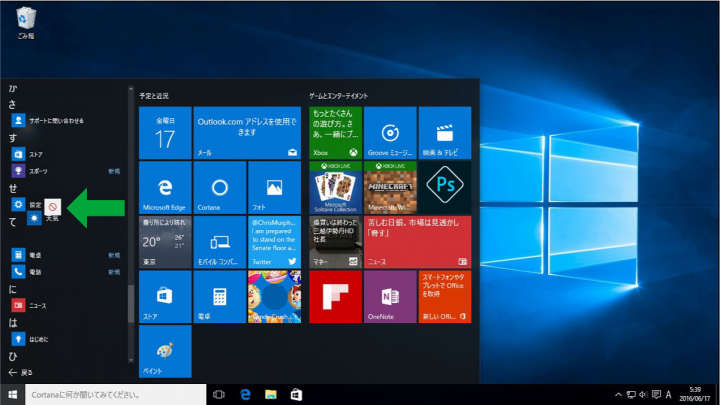The height and width of the screenshot is (405, 720).
Task: Open the mobile companion tile
Action: click(x=219, y=242)
